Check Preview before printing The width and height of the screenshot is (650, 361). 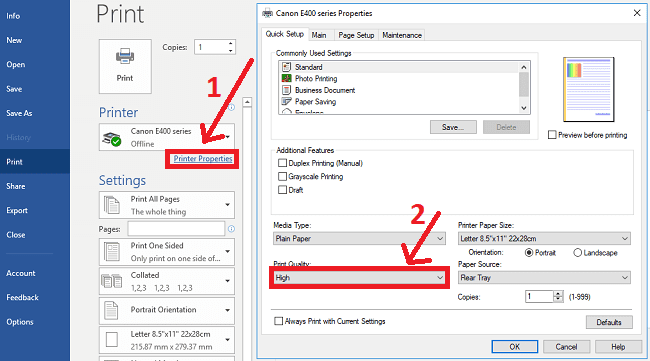coord(552,135)
